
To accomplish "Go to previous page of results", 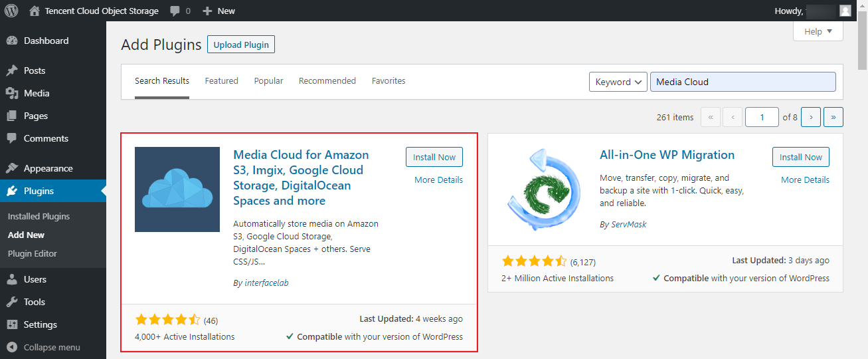I will 733,117.
